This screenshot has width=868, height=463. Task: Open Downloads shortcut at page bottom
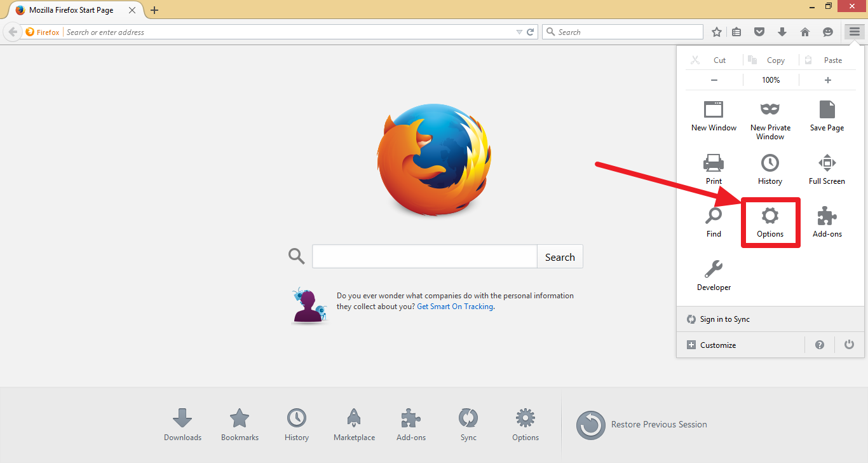tap(182, 425)
